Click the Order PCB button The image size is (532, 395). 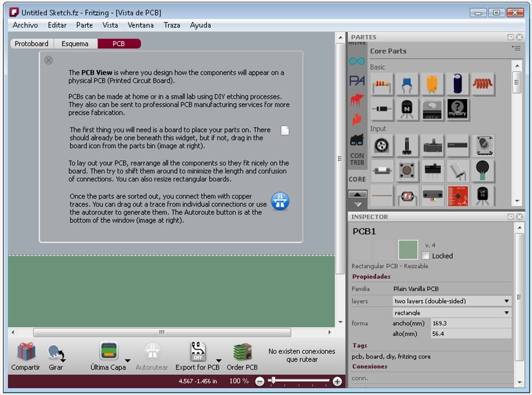242,357
